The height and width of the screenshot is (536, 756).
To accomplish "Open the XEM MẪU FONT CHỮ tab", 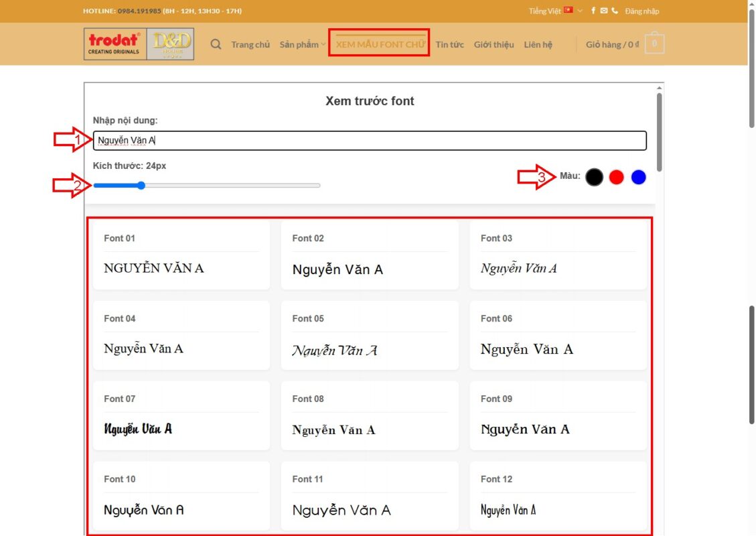I will [x=380, y=45].
